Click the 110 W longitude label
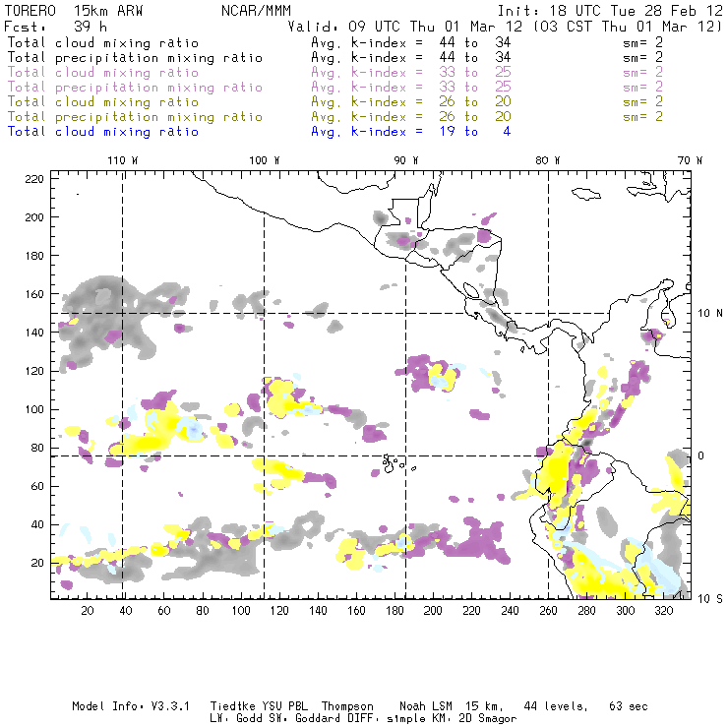Image resolution: width=728 pixels, height=728 pixels. (x=123, y=160)
